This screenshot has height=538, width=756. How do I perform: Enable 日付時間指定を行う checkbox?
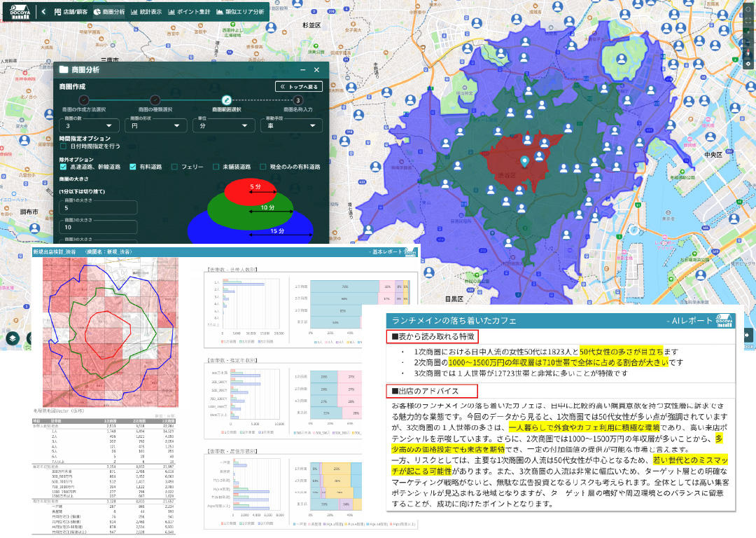point(63,146)
